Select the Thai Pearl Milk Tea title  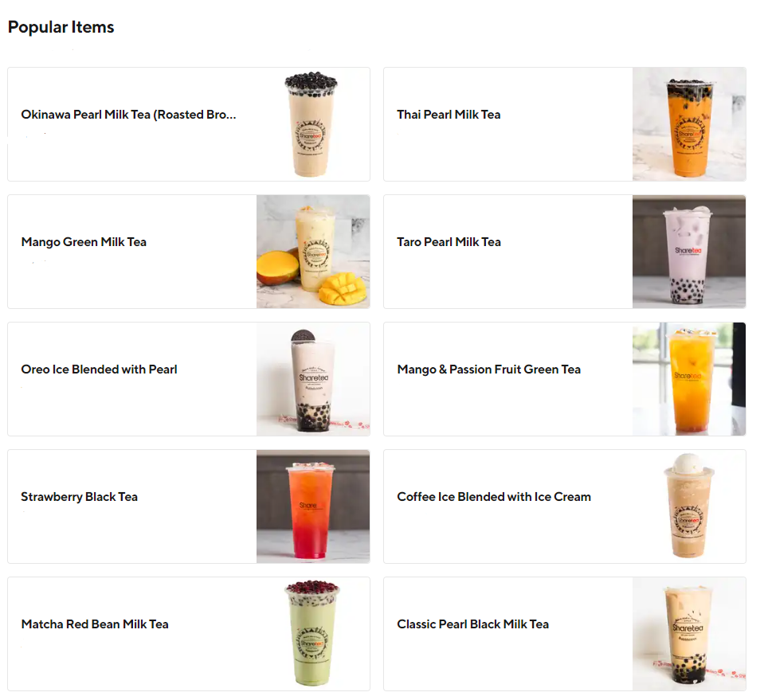pos(449,115)
